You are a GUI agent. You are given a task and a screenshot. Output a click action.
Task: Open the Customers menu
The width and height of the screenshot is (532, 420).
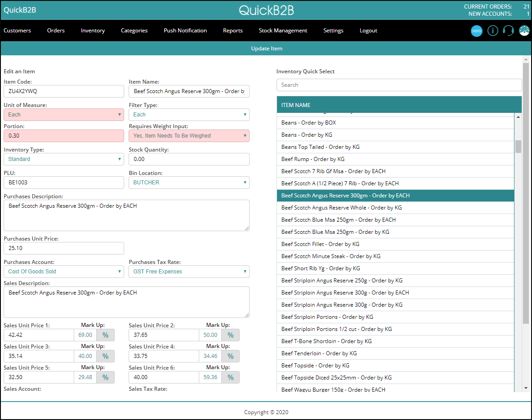click(17, 31)
